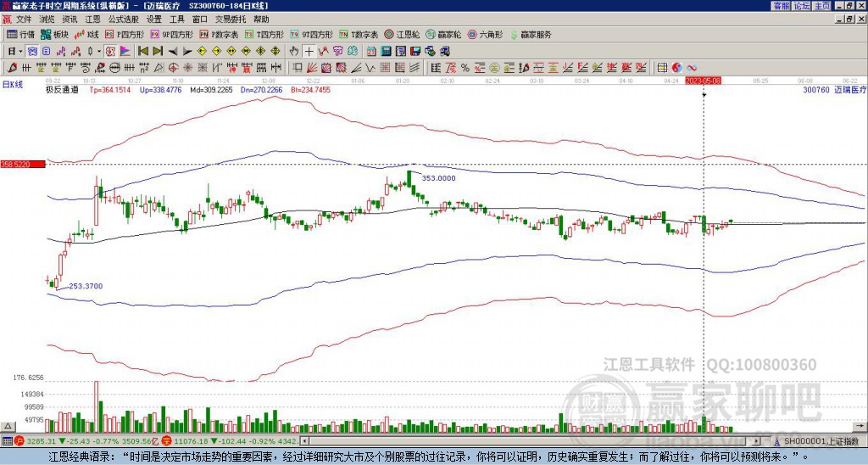Select the hand pan tool

[294, 52]
